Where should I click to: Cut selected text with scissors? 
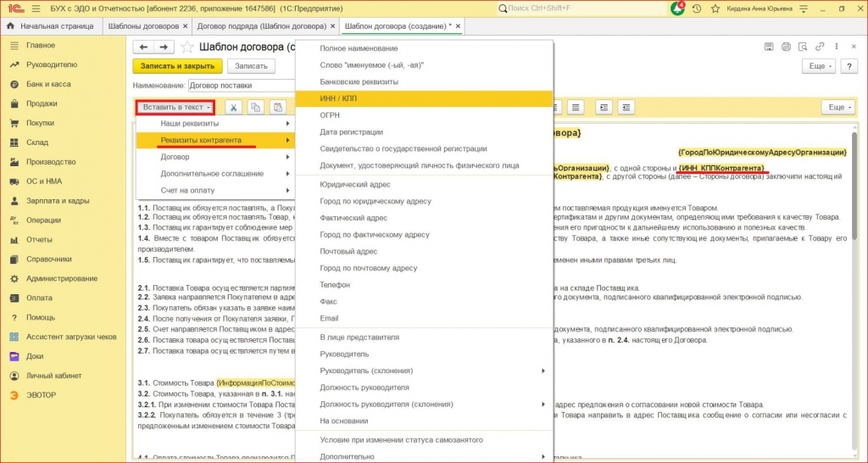coord(234,108)
